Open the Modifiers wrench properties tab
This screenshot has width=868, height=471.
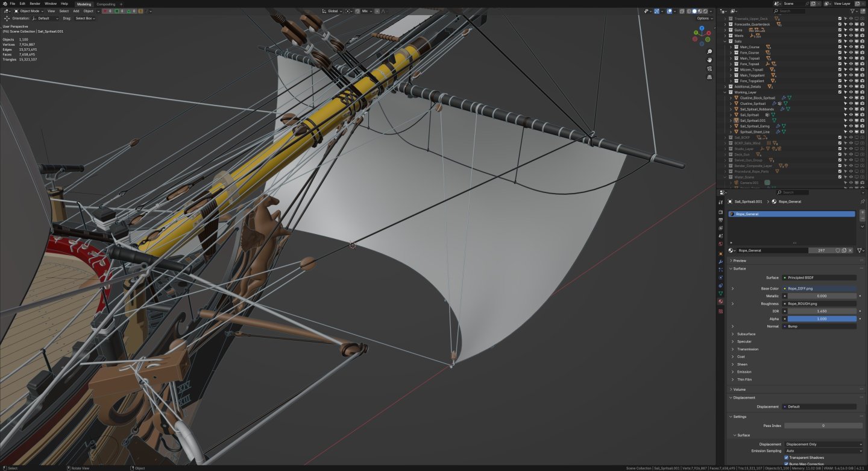point(720,262)
